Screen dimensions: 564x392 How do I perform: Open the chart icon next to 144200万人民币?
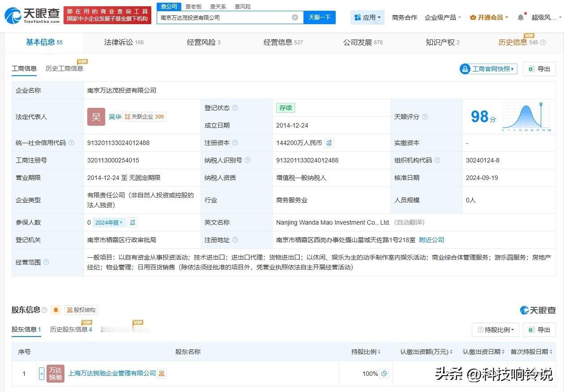(x=329, y=143)
